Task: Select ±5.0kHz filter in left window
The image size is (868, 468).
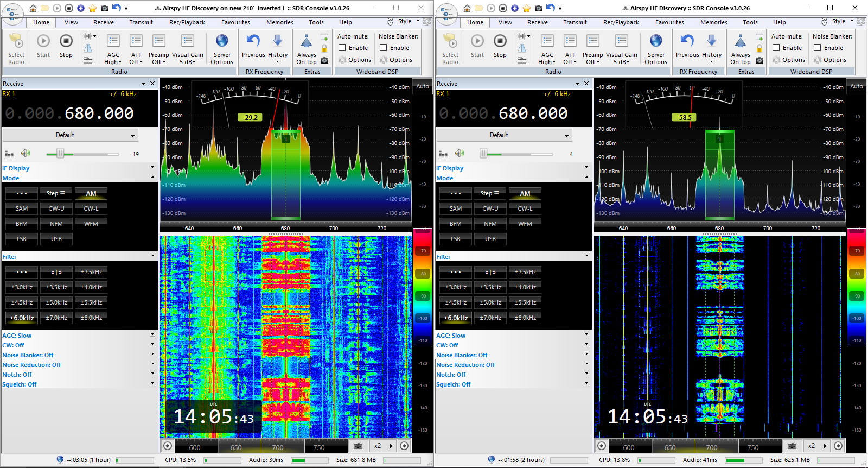Action: coord(56,302)
